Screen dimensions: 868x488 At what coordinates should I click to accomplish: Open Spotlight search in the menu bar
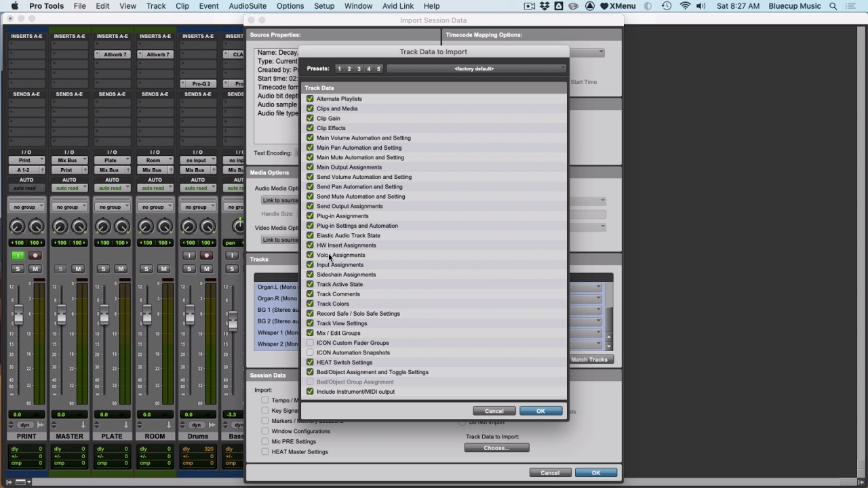[833, 6]
